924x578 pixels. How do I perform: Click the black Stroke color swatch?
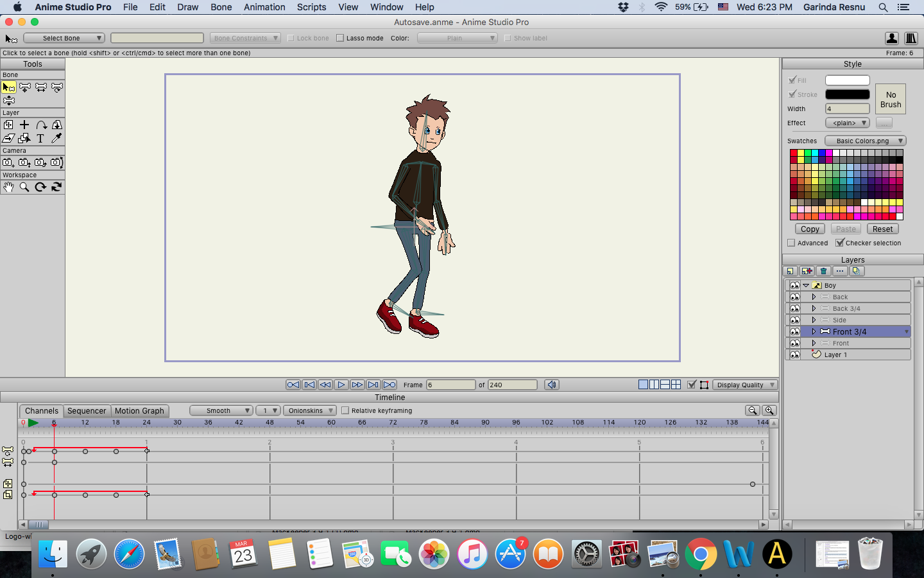pos(847,94)
